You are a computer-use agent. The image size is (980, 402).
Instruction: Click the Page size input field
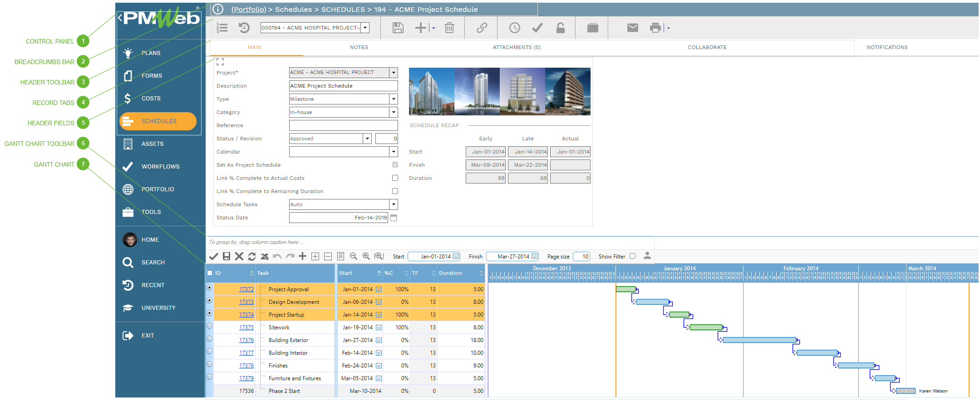pyautogui.click(x=581, y=257)
